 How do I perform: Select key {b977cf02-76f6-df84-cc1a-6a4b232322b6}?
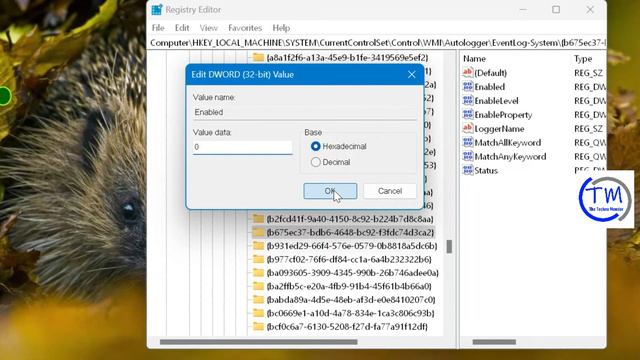click(349, 259)
